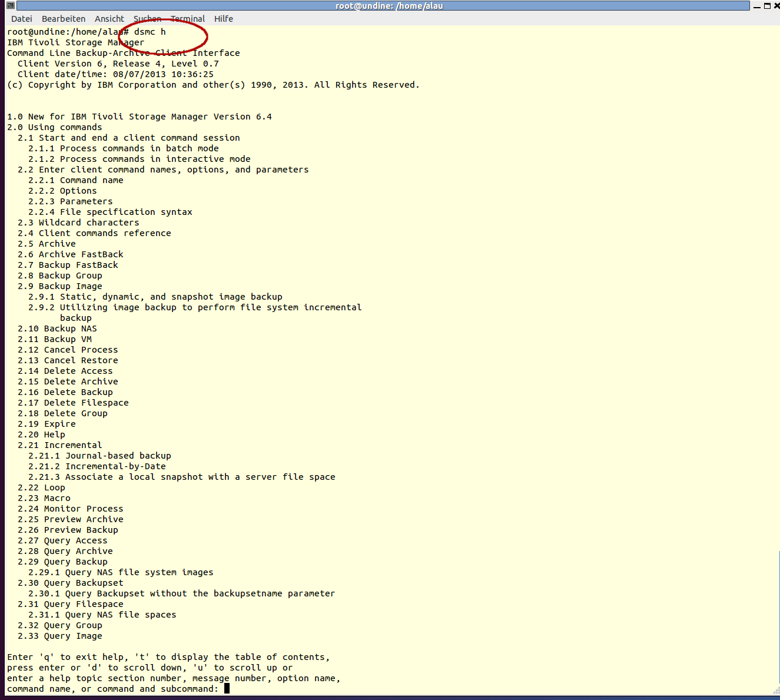This screenshot has height=700, width=780.
Task: Open the Terminal menu
Action: click(x=188, y=19)
